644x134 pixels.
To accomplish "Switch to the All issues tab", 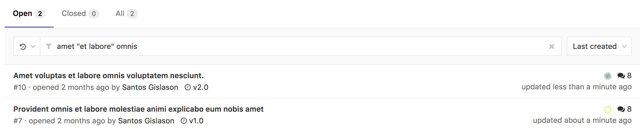I will pos(126,14).
